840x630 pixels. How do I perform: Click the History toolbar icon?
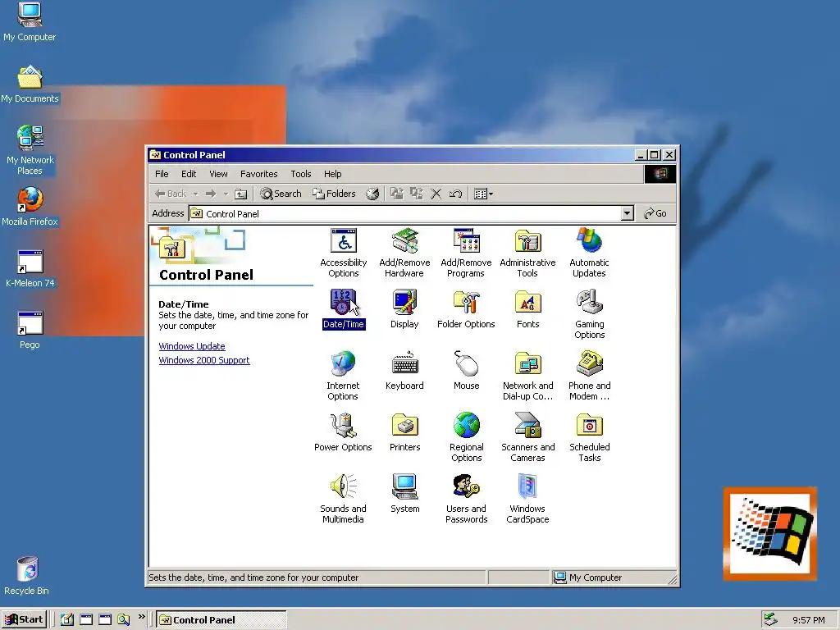pyautogui.click(x=372, y=194)
